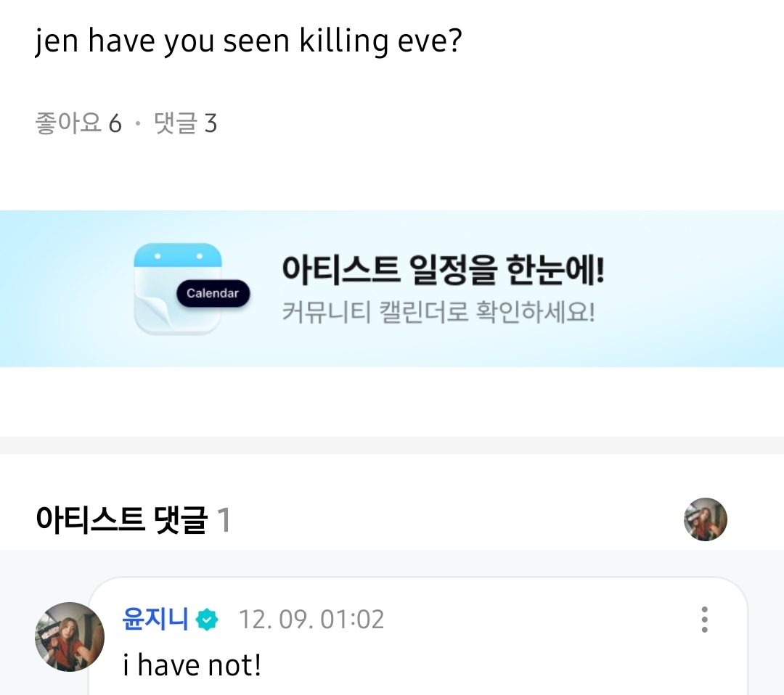
Task: Click the Calendar label badge on the banner
Action: [x=213, y=293]
